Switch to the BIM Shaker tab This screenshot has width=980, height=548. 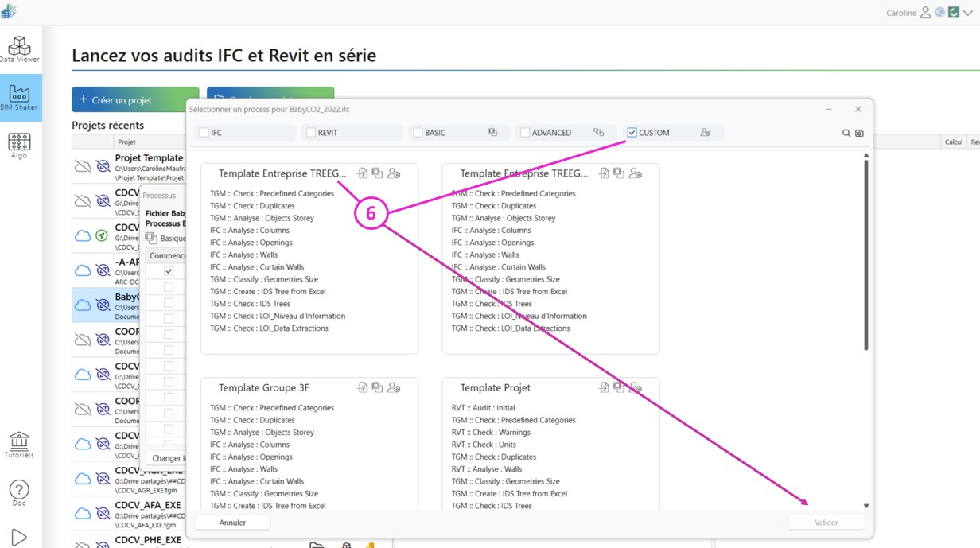[19, 97]
